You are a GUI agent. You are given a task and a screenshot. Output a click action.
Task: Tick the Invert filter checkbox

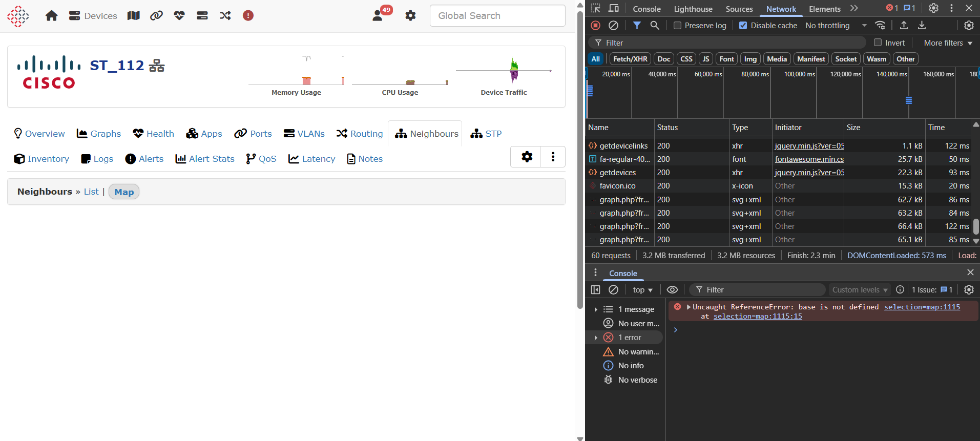878,43
